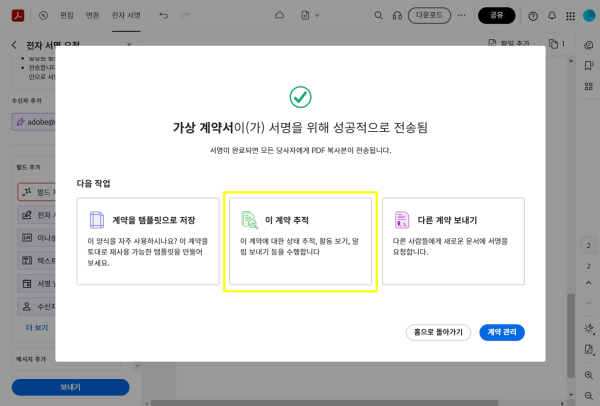Click the 계약 관리 button
Viewport: 600px width, 406px height.
click(502, 332)
